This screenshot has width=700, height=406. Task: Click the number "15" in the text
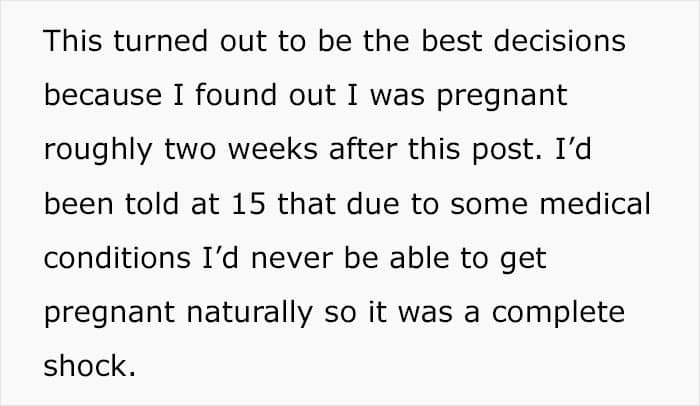tap(248, 204)
